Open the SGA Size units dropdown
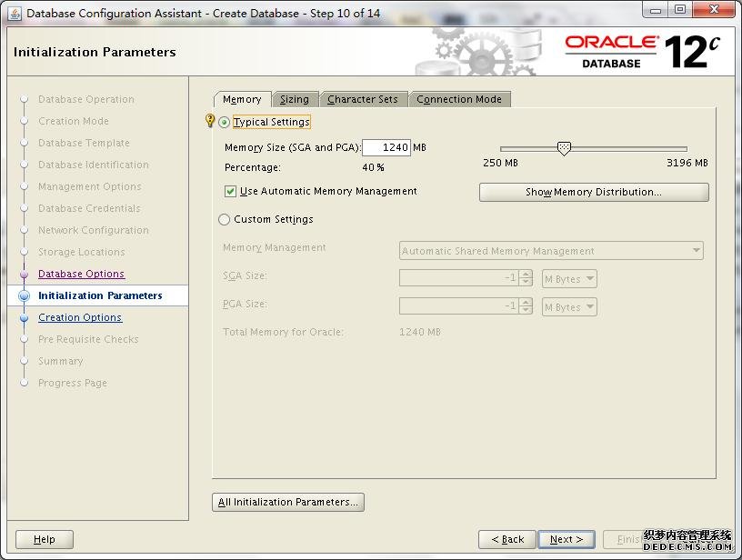 (x=569, y=279)
